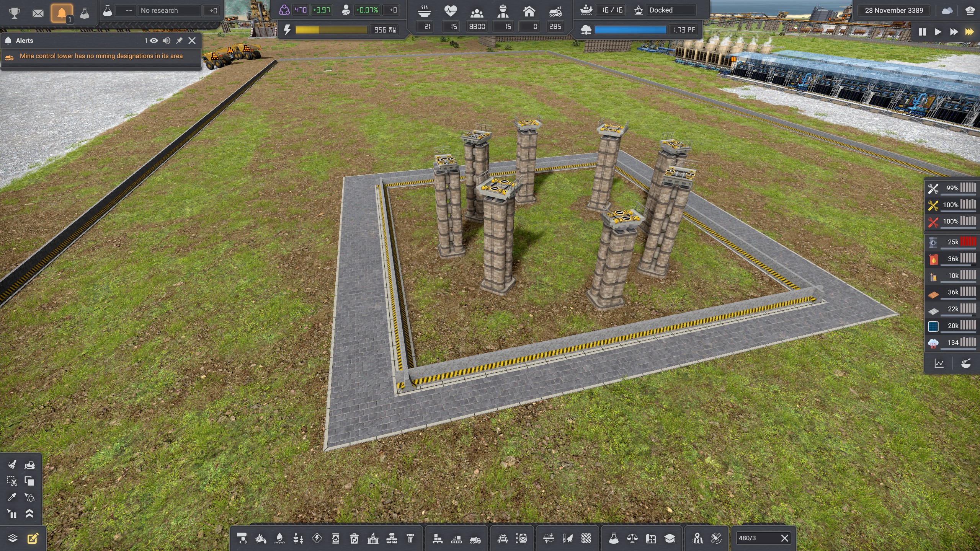The height and width of the screenshot is (551, 980).
Task: Click the 99% maintenance row icon
Action: click(933, 188)
